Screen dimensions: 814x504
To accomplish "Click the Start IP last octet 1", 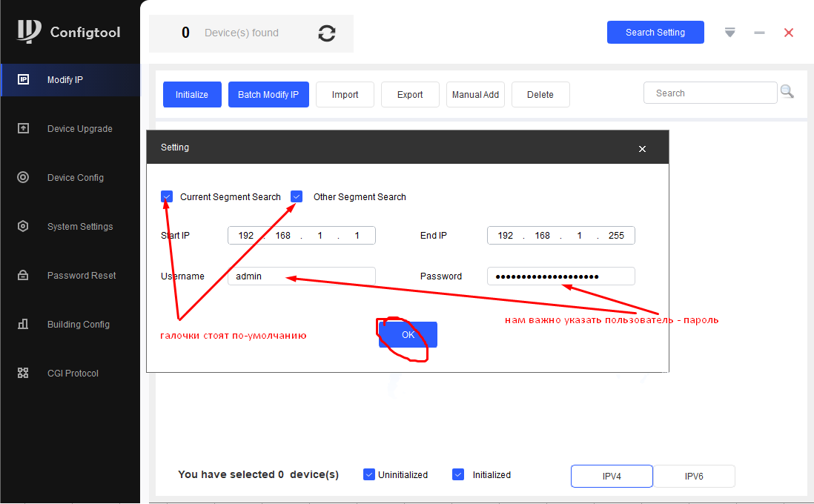I will pos(357,235).
